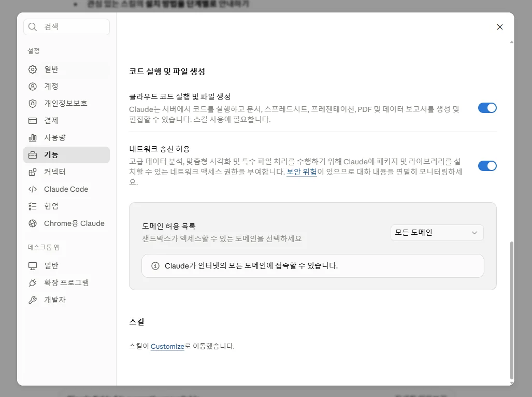Toggle the 네트워크 송신 허용 switch
Screen dimensions: 532x397
(487, 166)
